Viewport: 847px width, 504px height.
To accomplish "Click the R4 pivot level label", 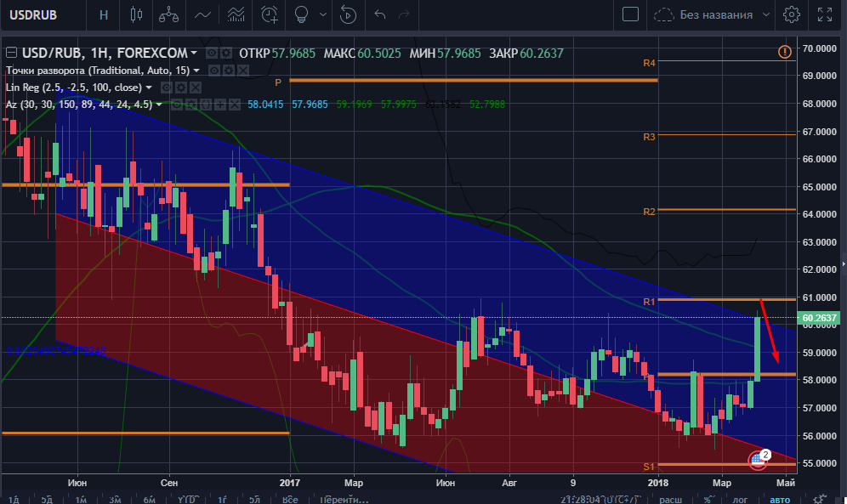I will [x=650, y=63].
